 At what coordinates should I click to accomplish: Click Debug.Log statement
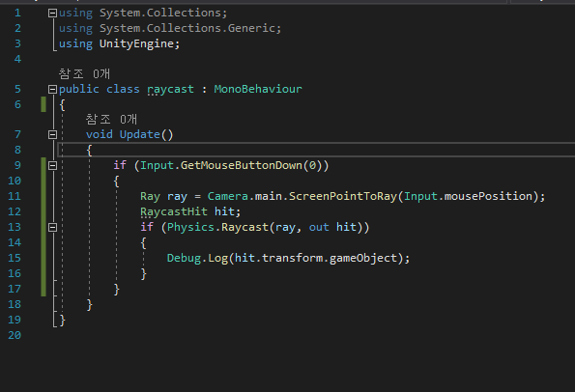[288, 259]
